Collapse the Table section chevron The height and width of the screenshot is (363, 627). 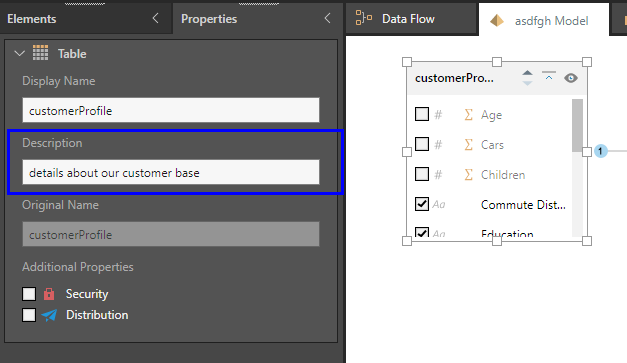(19, 53)
